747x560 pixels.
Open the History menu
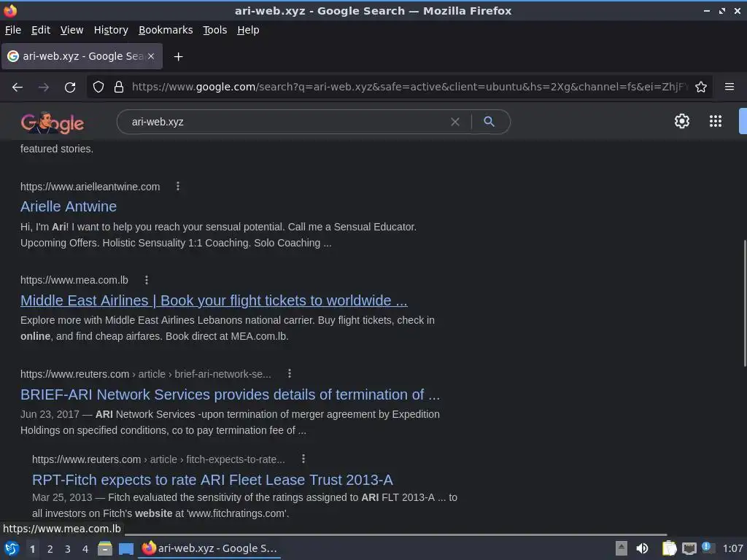(x=111, y=30)
